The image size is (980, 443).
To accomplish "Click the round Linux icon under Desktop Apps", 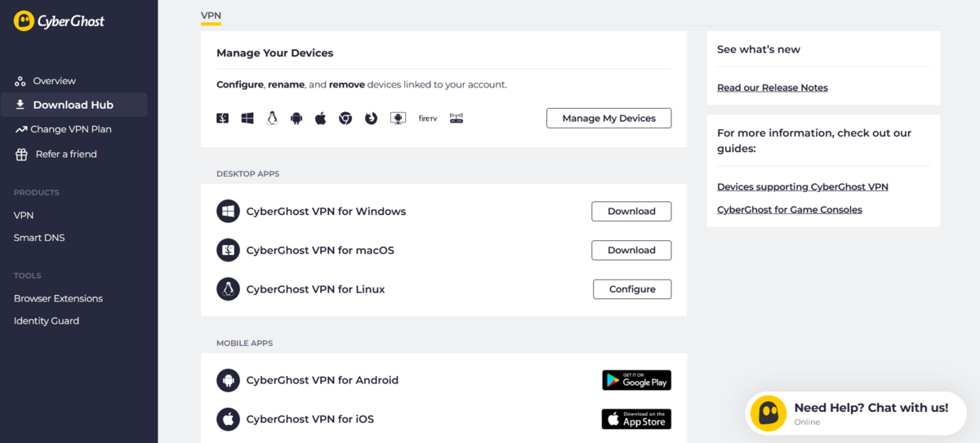I will (228, 289).
